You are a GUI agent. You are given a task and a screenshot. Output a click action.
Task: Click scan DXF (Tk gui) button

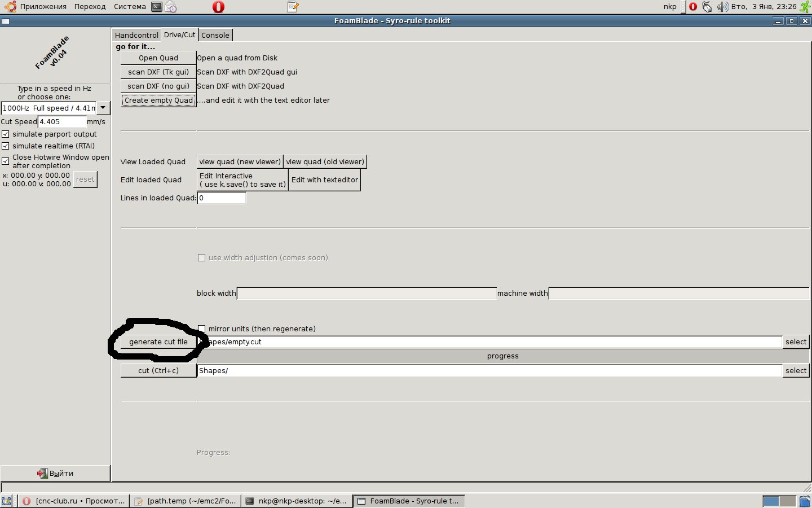[158, 72]
